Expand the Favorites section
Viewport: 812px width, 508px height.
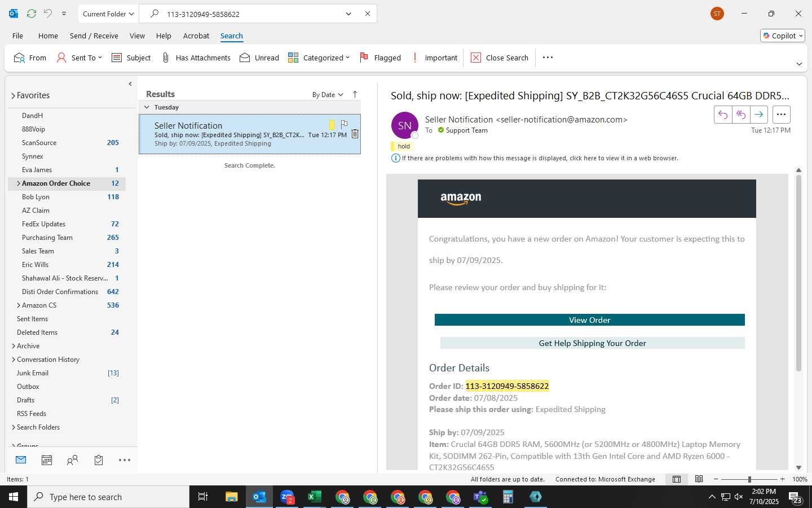tap(13, 96)
